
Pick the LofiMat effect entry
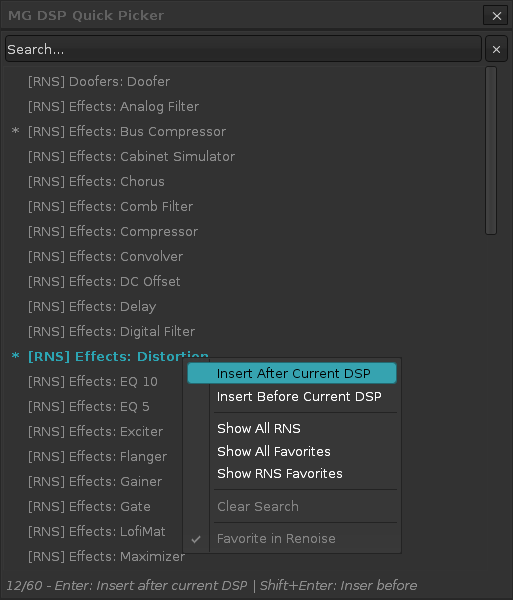tap(96, 531)
